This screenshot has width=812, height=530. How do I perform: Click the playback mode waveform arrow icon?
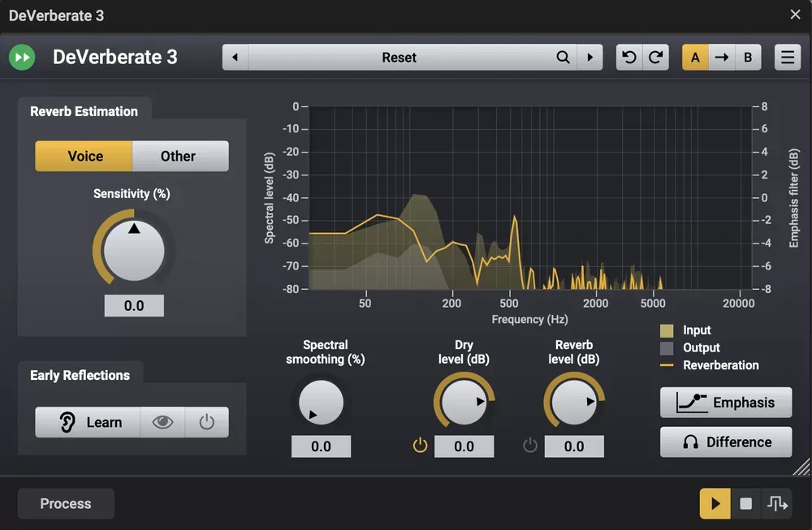click(777, 503)
